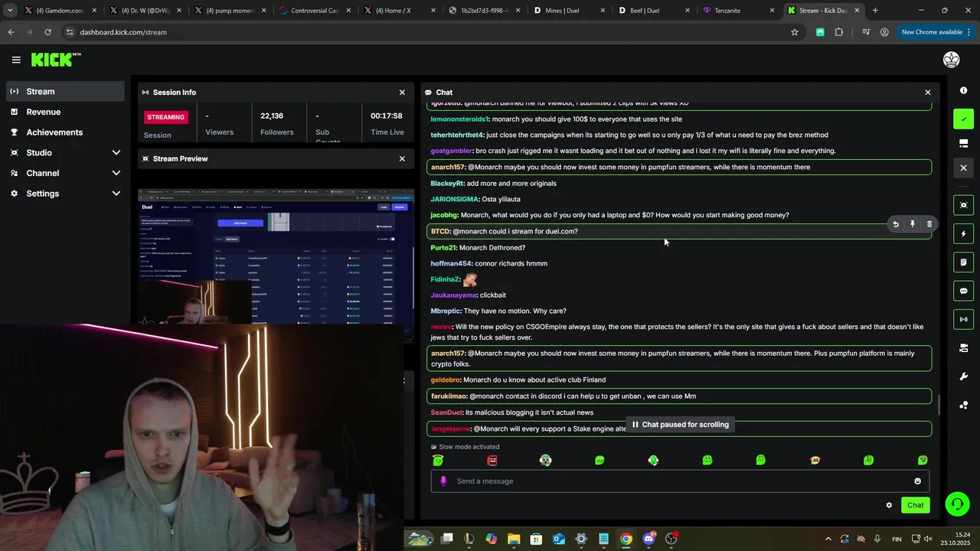The image size is (980, 551).
Task: Click the system tray microphone icon
Action: [877, 539]
